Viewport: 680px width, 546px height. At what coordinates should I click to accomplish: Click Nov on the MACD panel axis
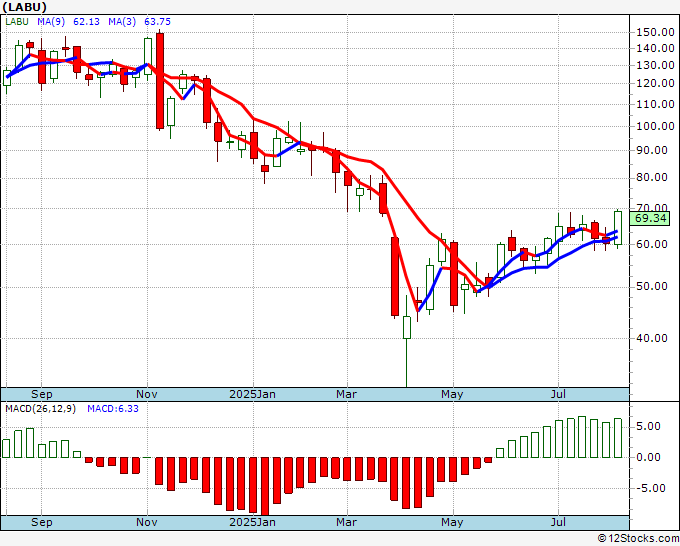pos(147,522)
